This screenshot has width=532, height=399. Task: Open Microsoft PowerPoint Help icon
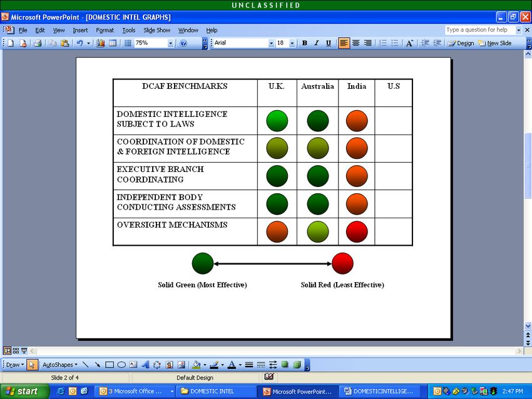tap(183, 43)
